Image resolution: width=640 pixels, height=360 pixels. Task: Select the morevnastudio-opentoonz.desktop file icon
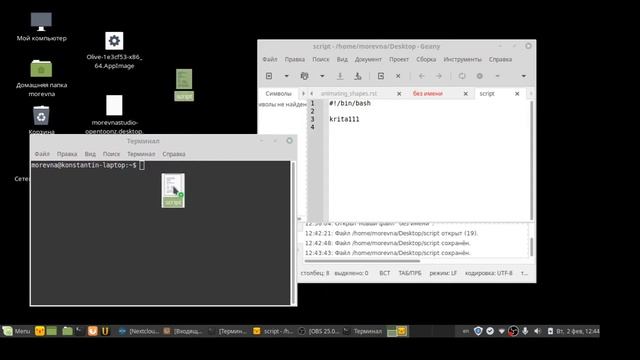click(114, 115)
